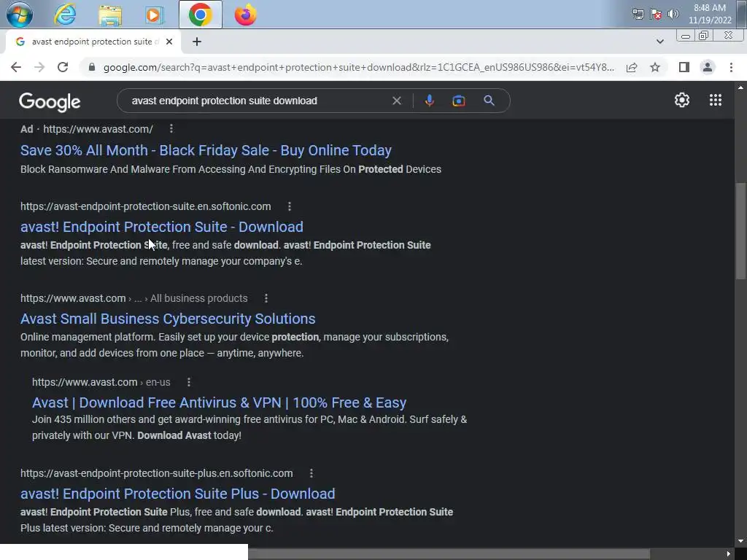Open Windows Media Player taskbar icon
The image size is (747, 560).
pyautogui.click(x=154, y=15)
